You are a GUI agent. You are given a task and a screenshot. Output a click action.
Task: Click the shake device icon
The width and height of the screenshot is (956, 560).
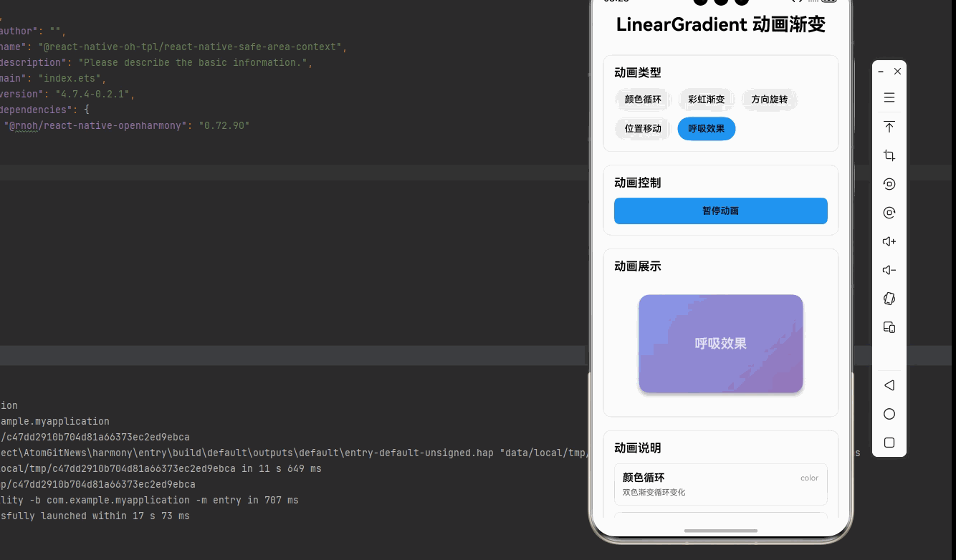point(889,299)
